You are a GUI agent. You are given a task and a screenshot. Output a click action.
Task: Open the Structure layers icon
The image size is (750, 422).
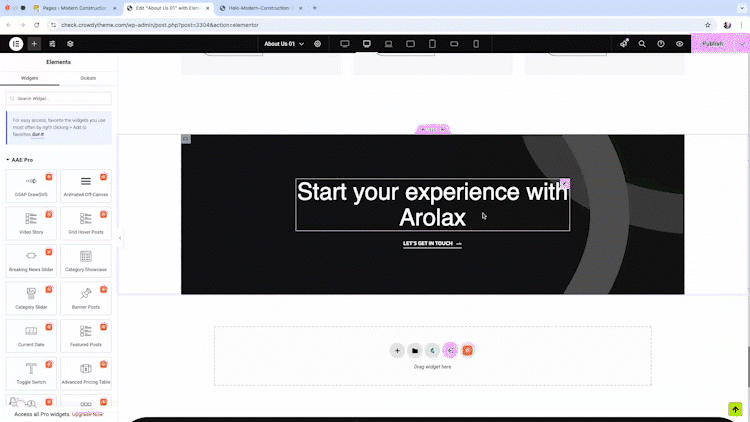[x=70, y=44]
